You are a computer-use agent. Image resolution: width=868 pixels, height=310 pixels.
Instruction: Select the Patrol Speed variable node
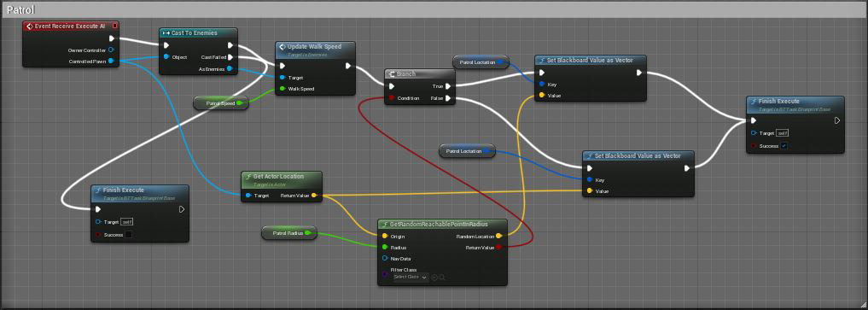pos(221,103)
